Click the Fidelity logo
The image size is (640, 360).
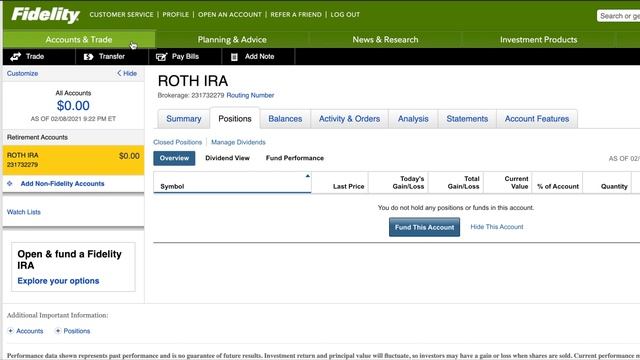45,15
